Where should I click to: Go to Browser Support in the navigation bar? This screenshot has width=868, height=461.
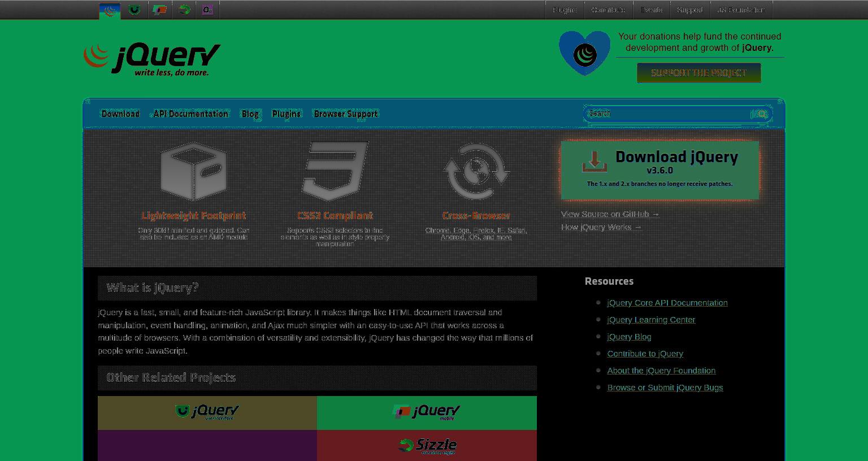tap(346, 114)
